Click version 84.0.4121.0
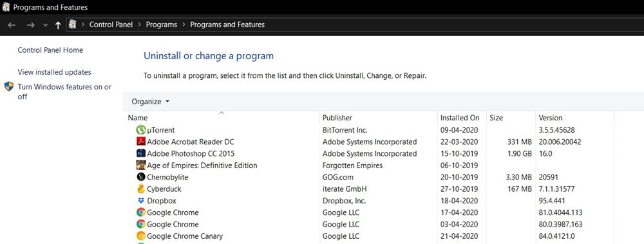 (556, 236)
